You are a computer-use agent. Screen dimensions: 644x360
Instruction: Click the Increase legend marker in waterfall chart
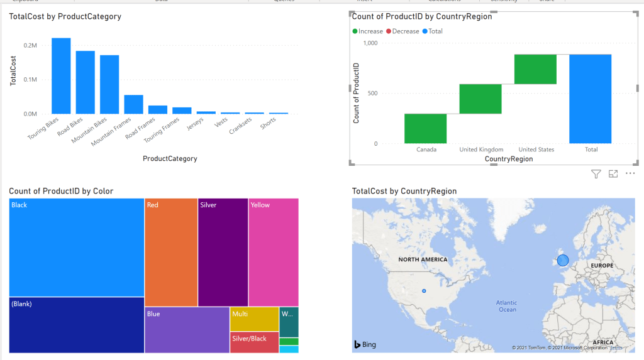point(355,31)
